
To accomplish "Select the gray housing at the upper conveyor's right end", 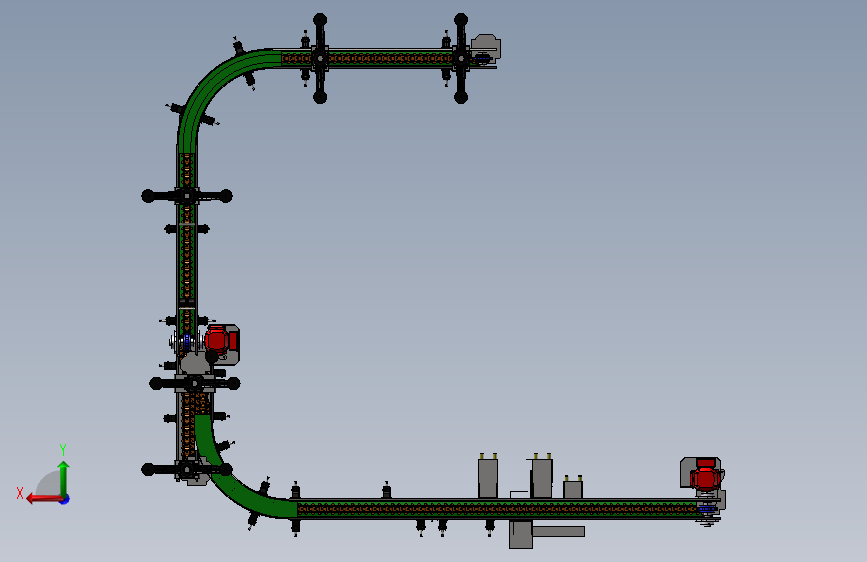I will coord(485,46).
